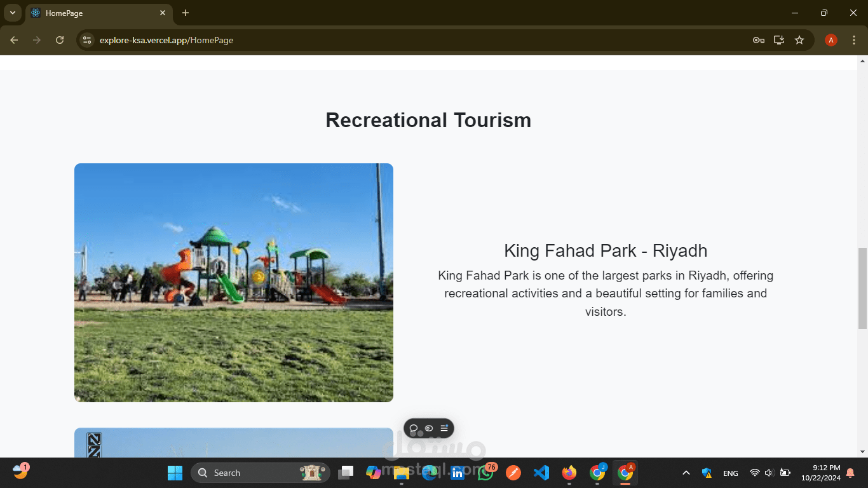Close the HomePage tab
Screen dimensions: 868x488
163,13
